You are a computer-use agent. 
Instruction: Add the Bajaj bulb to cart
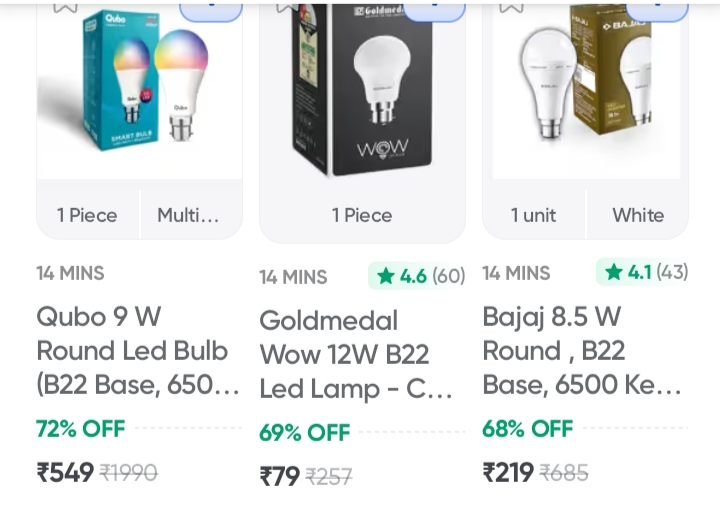click(x=657, y=9)
